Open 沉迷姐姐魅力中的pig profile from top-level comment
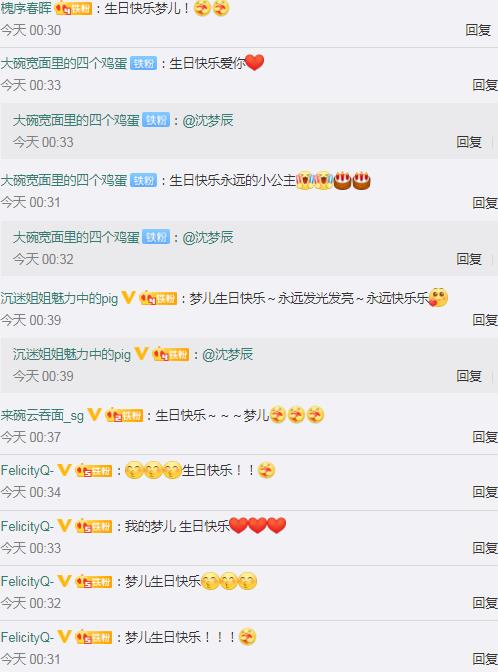Screen dimensions: 498x672 point(59,298)
